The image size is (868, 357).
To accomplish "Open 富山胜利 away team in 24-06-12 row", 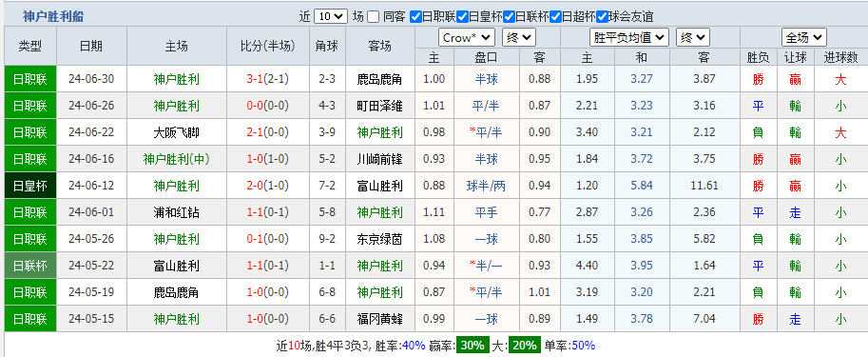I will pos(379,186).
